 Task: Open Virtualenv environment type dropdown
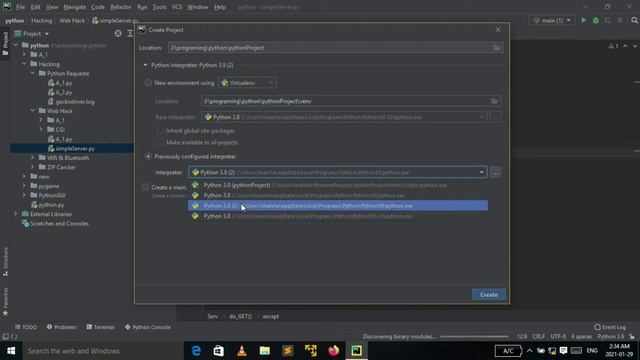[x=247, y=83]
